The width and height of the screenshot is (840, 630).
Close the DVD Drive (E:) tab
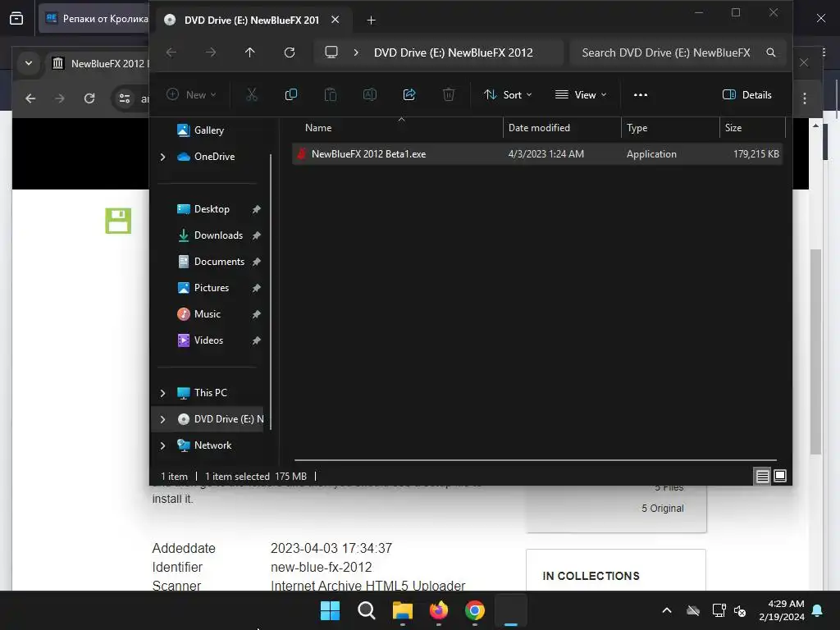pyautogui.click(x=335, y=20)
